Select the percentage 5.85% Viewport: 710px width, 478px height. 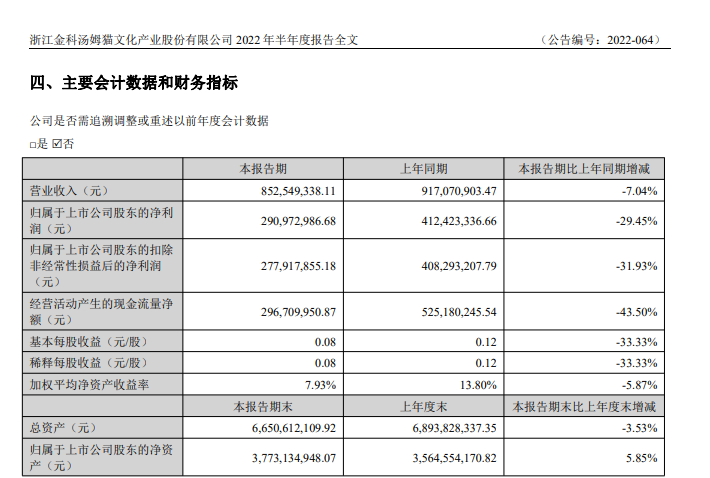click(x=642, y=458)
